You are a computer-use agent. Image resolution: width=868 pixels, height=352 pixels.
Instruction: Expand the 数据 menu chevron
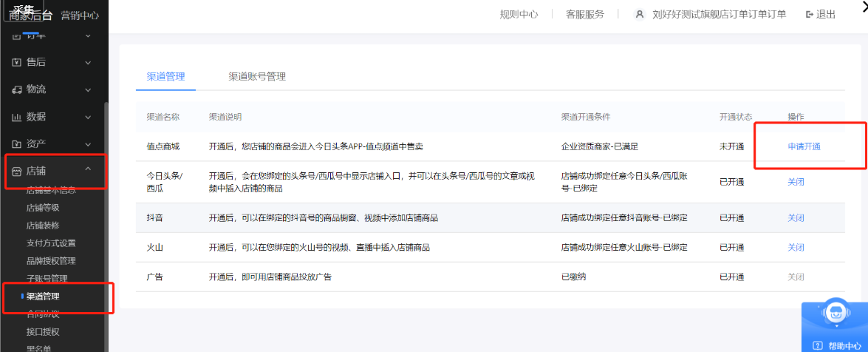(88, 117)
